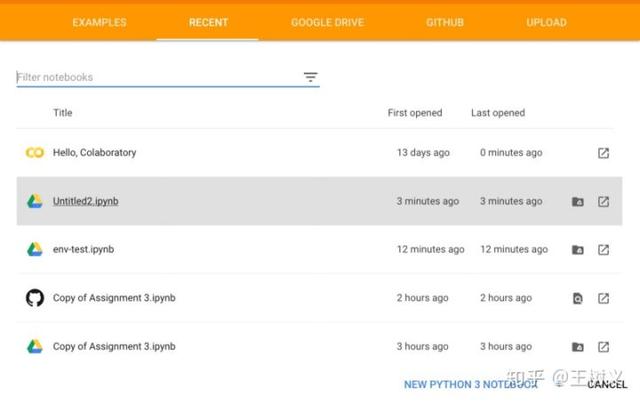Switch to the Examples tab
Screen dimensions: 640x404
coord(100,22)
